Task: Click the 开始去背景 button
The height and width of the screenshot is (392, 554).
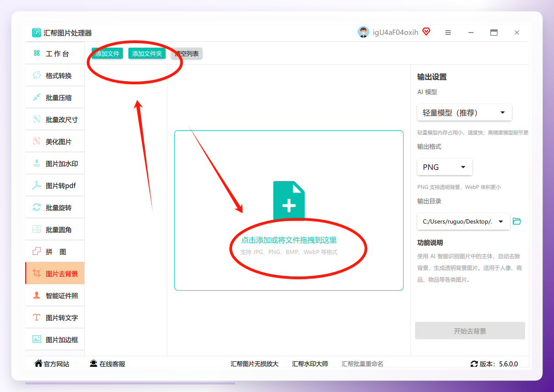Action: pyautogui.click(x=470, y=331)
